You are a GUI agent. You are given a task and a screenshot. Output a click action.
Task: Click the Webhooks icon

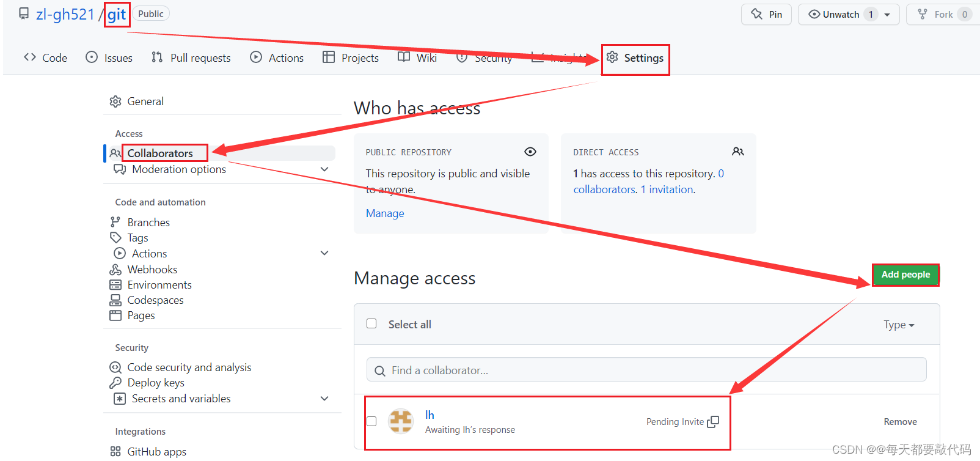click(115, 270)
